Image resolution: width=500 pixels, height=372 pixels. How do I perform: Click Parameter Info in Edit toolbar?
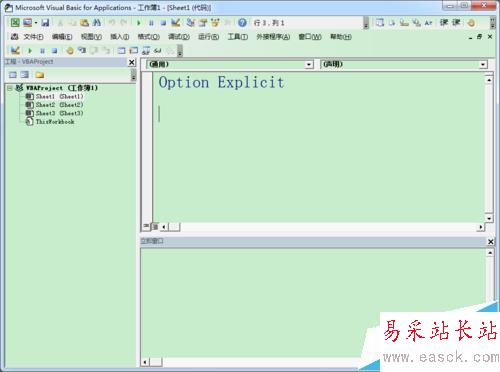416,23
